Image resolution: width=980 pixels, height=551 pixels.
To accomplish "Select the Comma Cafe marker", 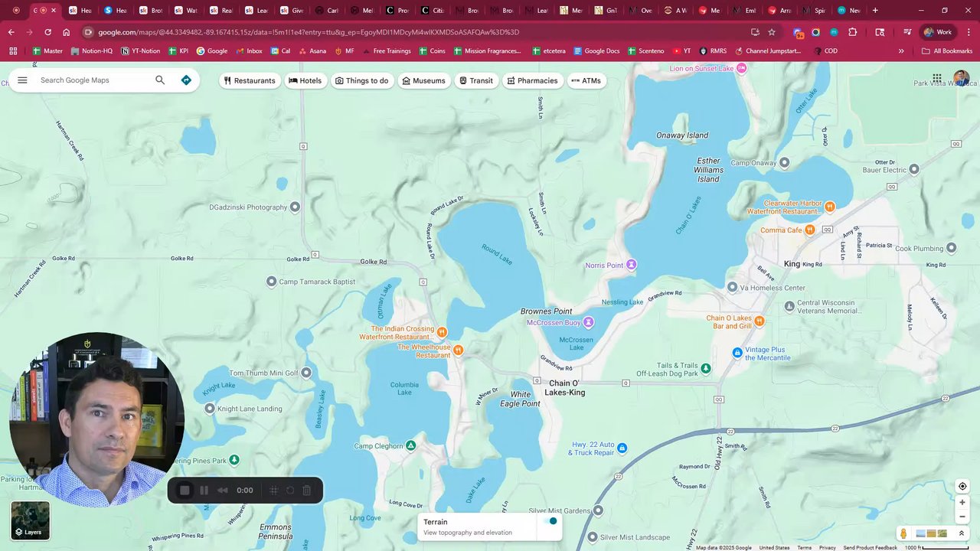I will (x=812, y=230).
